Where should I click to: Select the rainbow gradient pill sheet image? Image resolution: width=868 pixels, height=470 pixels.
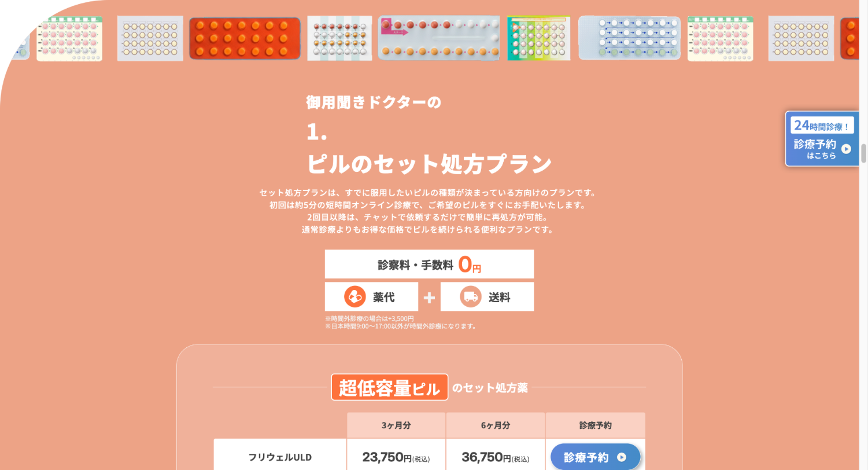pos(538,38)
